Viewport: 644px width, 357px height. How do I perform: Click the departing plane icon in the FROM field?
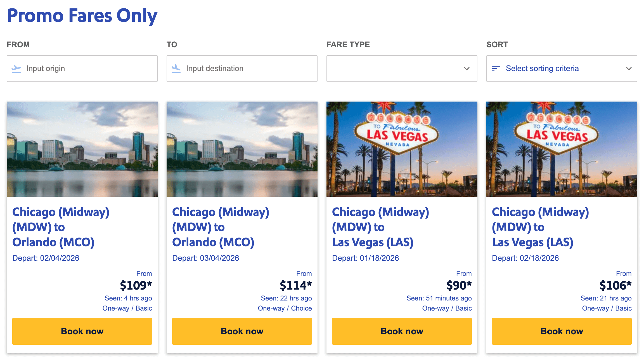click(16, 69)
